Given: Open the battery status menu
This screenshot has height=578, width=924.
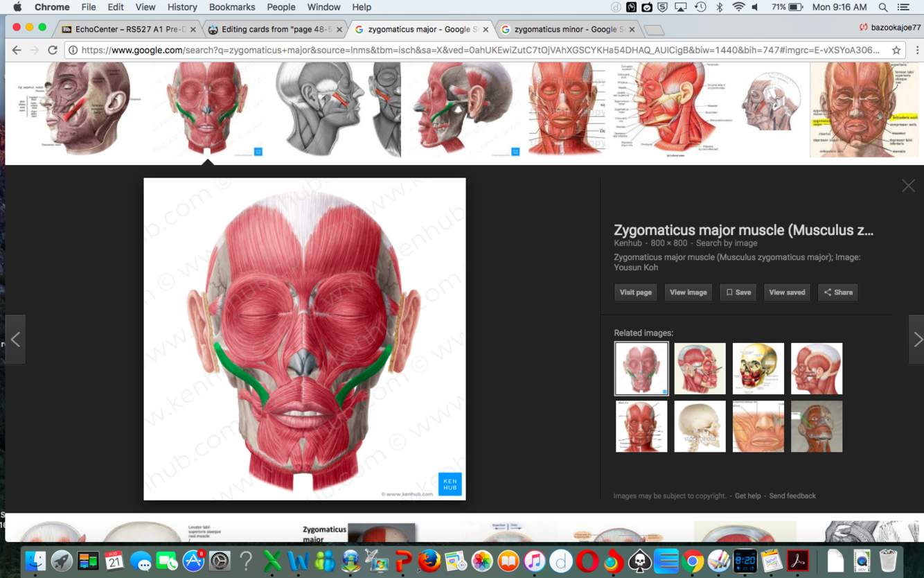Looking at the screenshot, I should (x=787, y=7).
